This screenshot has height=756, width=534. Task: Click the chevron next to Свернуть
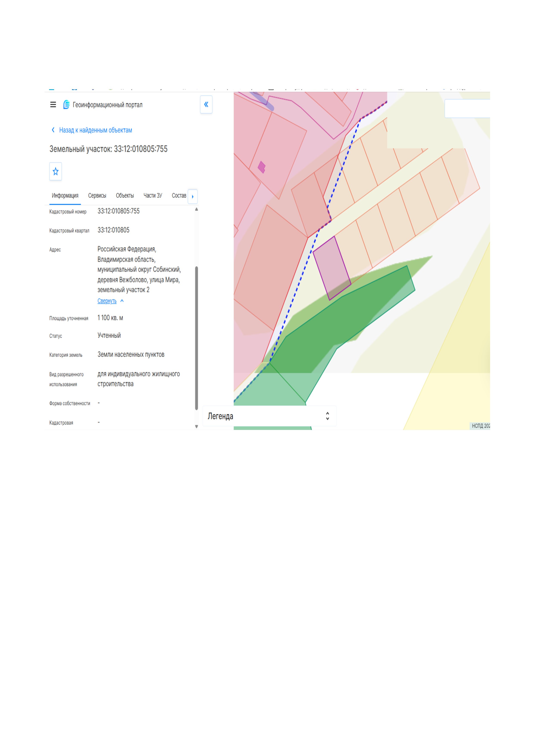point(122,301)
